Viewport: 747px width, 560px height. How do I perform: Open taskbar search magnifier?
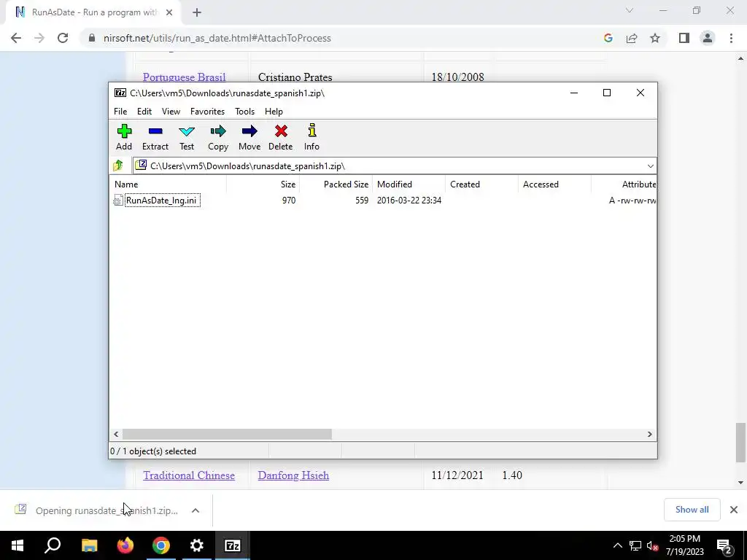[x=53, y=545]
